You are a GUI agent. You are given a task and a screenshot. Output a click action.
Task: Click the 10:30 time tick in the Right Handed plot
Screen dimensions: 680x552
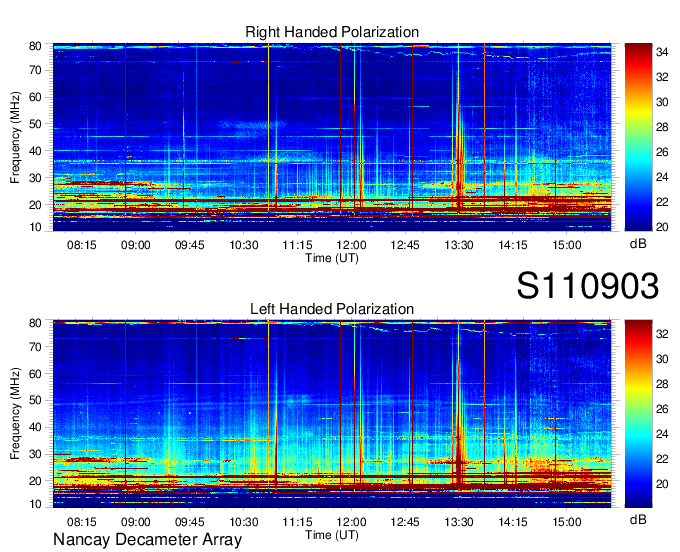(244, 245)
